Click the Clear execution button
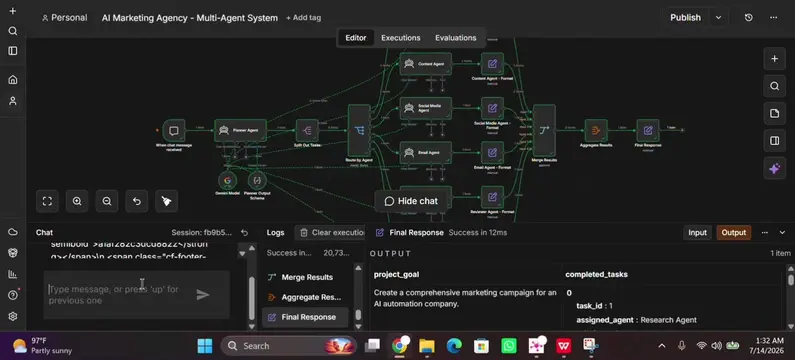Image resolution: width=795 pixels, height=360 pixels. [330, 233]
